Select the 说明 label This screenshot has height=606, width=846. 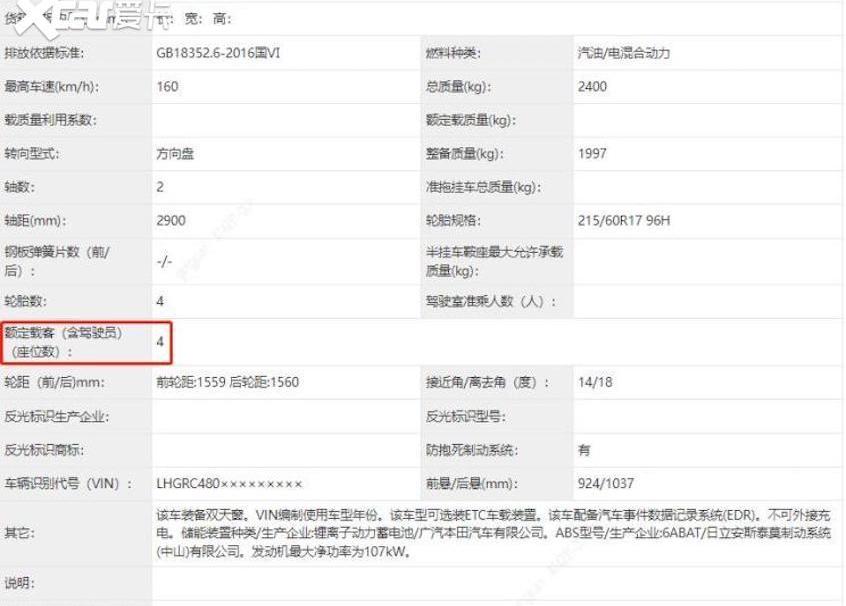20,583
